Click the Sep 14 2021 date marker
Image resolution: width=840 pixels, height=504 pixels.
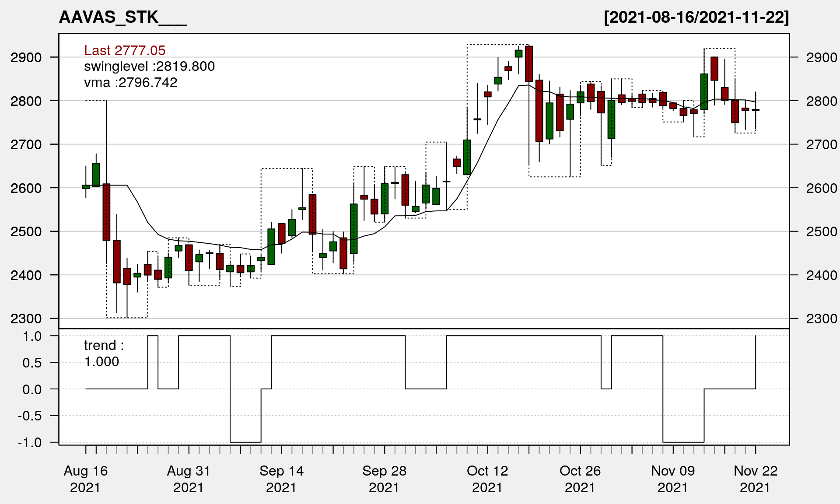pos(281,479)
